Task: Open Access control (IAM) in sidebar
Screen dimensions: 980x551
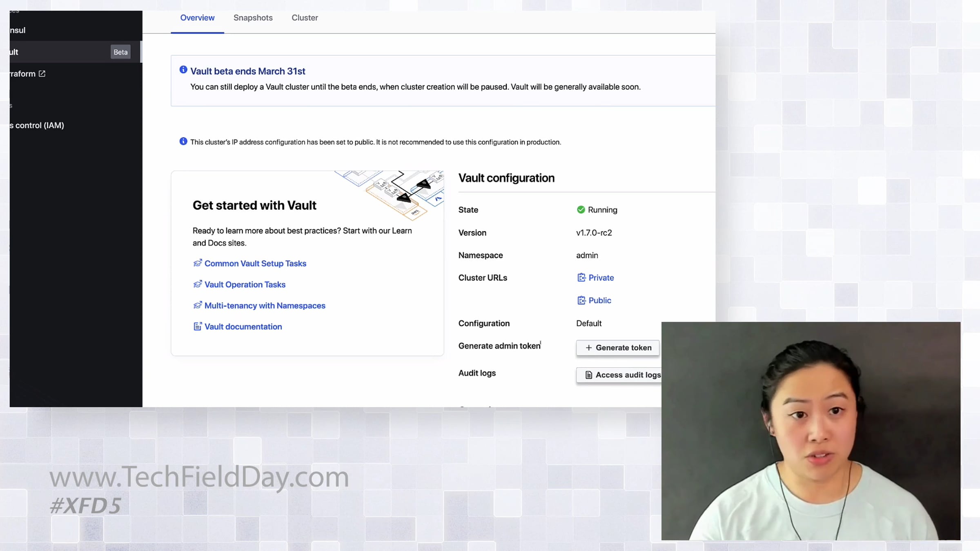Action: [37, 125]
